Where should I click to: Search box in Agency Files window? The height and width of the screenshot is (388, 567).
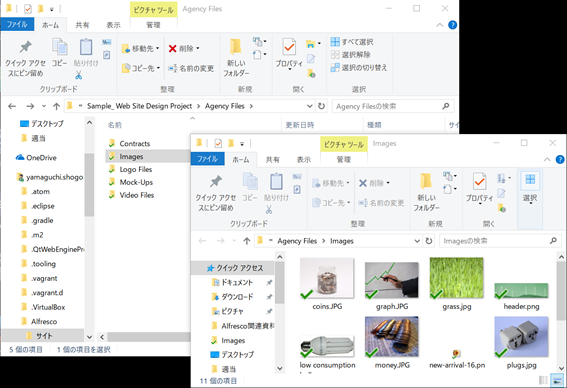coord(393,106)
